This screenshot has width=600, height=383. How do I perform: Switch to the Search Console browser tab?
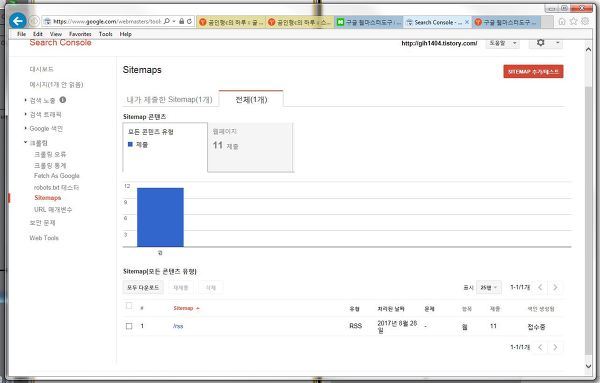(437, 22)
